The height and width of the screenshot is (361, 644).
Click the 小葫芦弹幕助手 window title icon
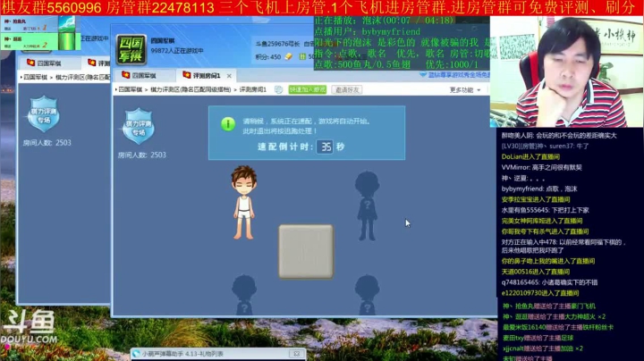pyautogui.click(x=136, y=354)
